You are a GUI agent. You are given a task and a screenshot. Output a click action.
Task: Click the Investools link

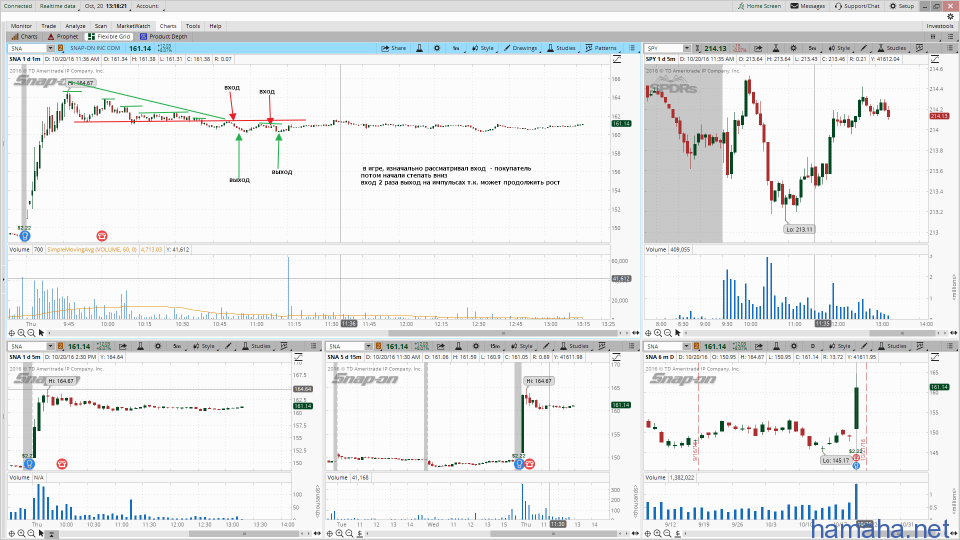tap(940, 26)
